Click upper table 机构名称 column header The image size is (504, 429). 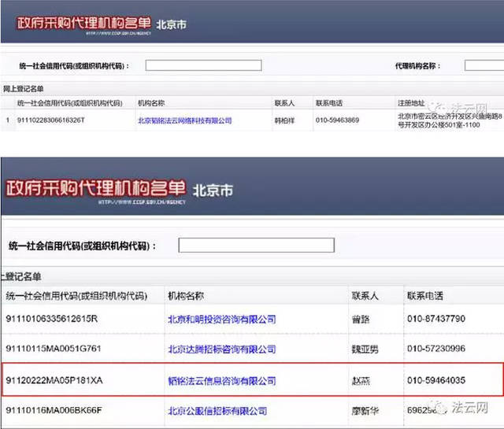tap(151, 103)
